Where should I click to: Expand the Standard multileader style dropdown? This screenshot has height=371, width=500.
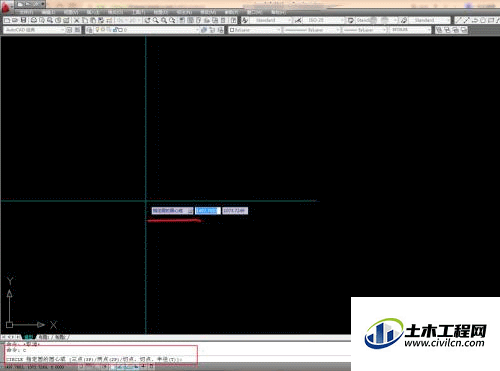click(447, 20)
